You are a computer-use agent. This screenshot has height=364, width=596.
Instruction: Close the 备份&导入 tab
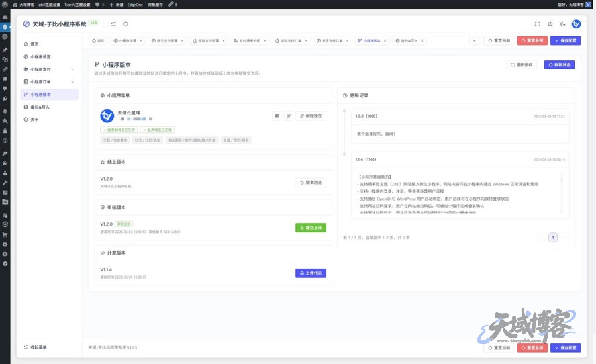click(422, 40)
